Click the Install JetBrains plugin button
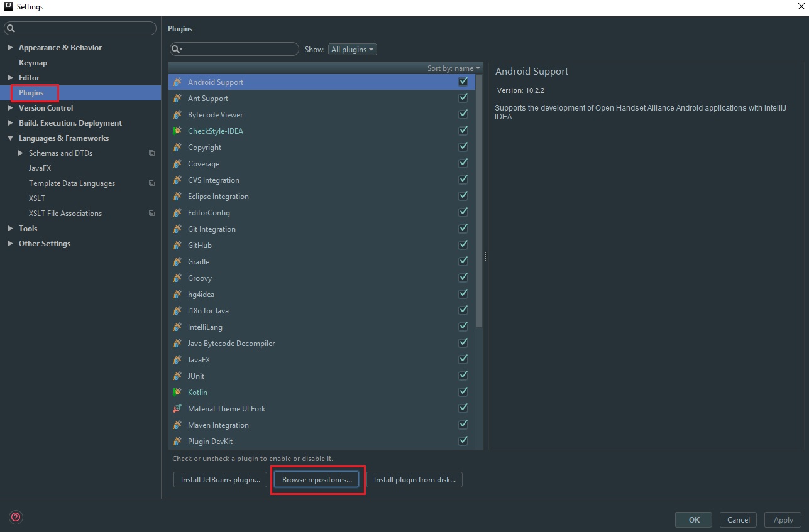The image size is (809, 532). click(x=221, y=480)
